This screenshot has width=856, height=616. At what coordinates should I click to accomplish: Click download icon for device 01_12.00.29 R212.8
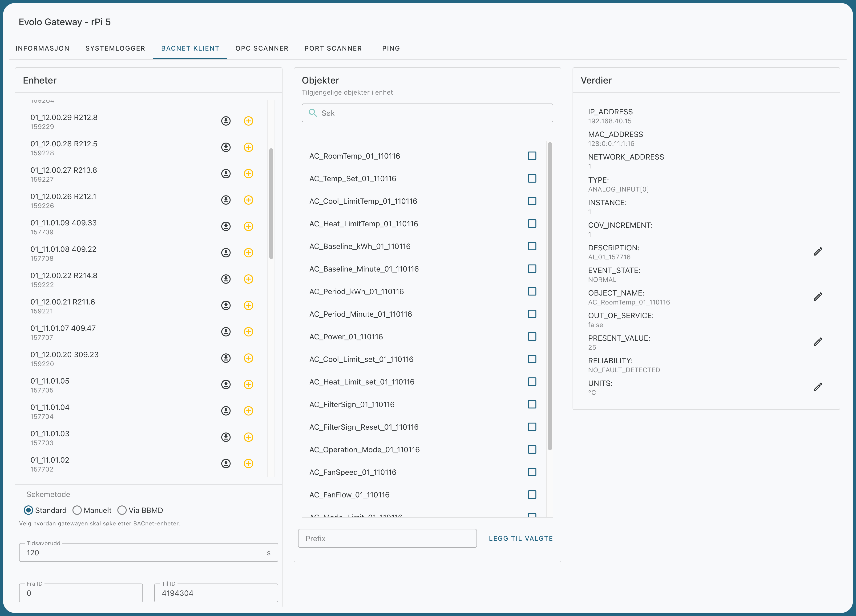[226, 121]
